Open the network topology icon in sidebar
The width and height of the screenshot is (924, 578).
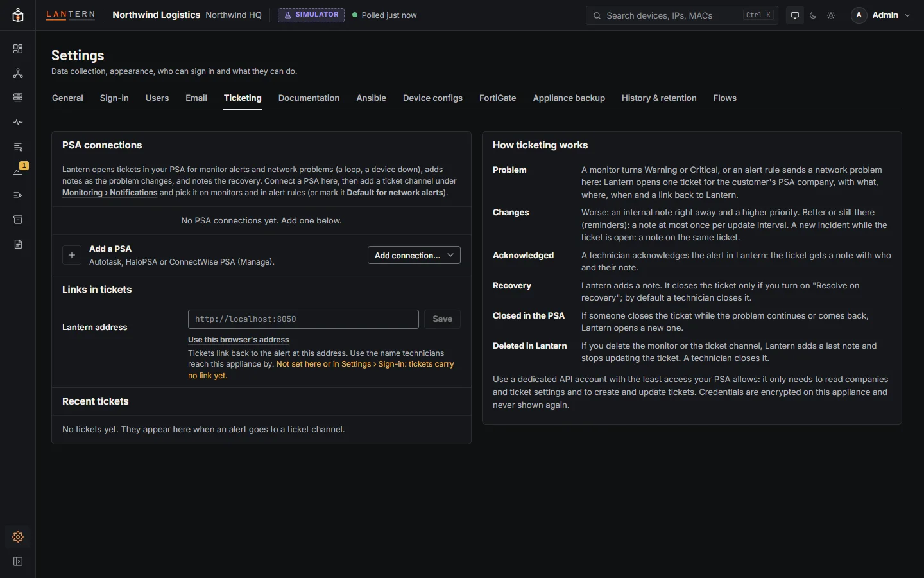pyautogui.click(x=18, y=73)
